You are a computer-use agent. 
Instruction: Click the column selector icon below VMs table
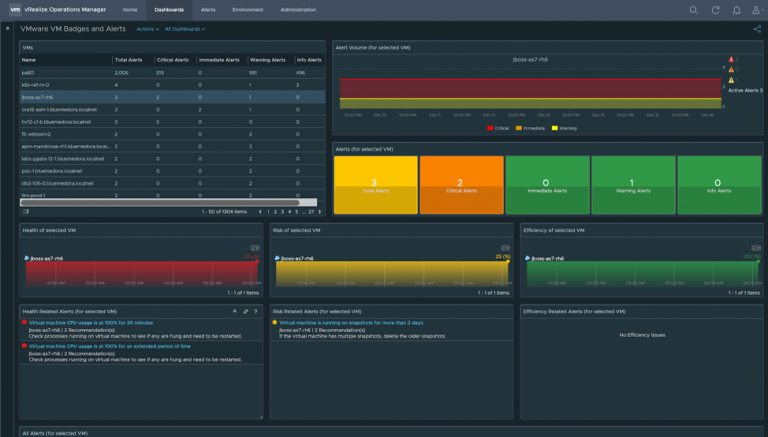(26, 212)
